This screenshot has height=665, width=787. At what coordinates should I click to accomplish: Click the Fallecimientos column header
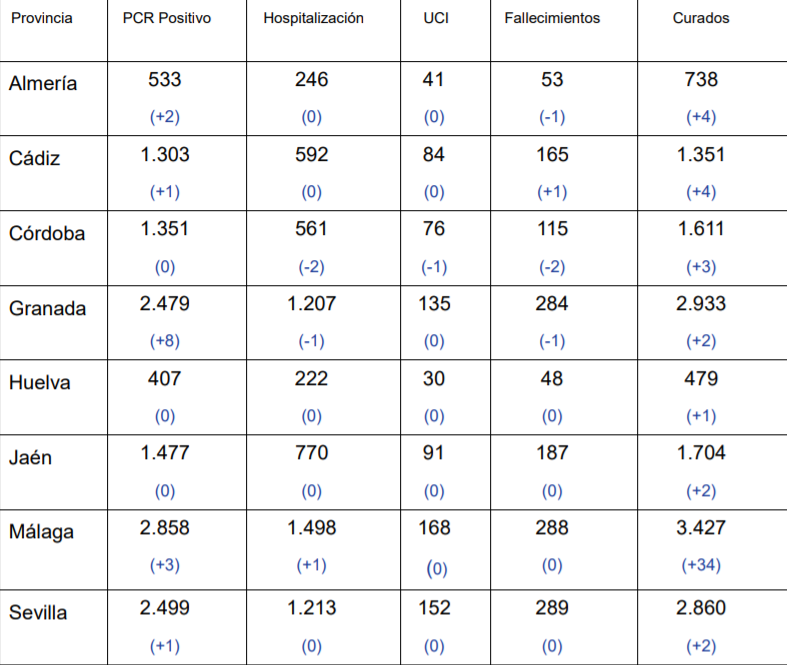pyautogui.click(x=552, y=19)
